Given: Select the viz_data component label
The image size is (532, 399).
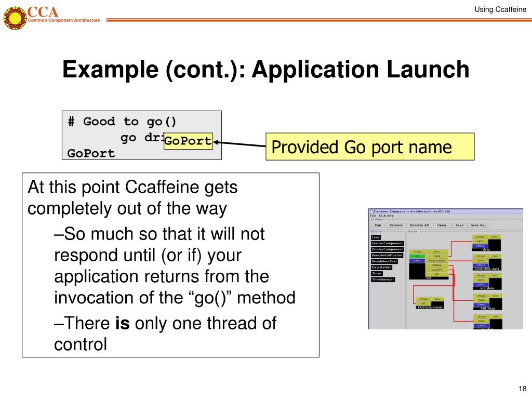Looking at the screenshot, I should click(x=487, y=288).
